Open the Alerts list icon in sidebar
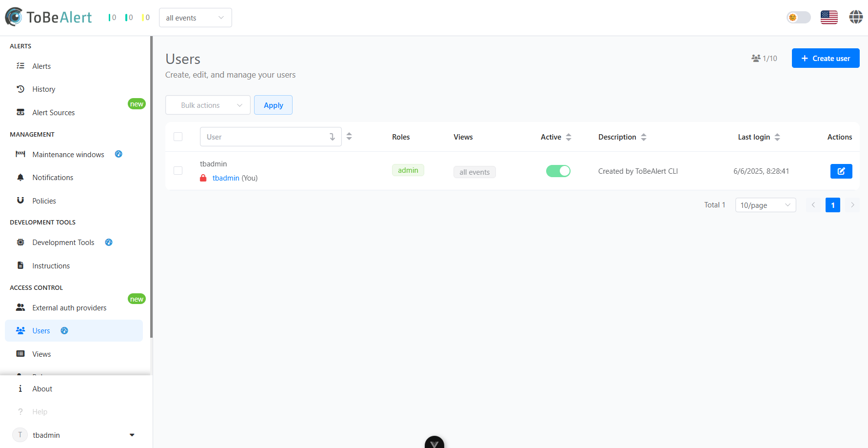Viewport: 868px width, 448px height. 20,66
